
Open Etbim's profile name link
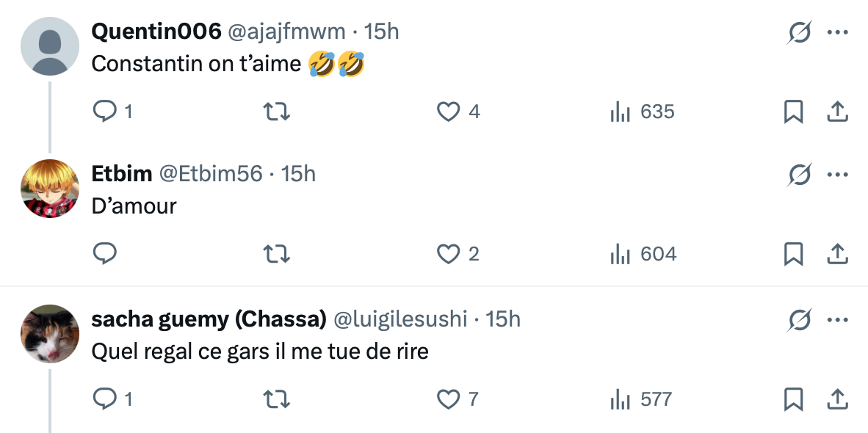coord(121,174)
